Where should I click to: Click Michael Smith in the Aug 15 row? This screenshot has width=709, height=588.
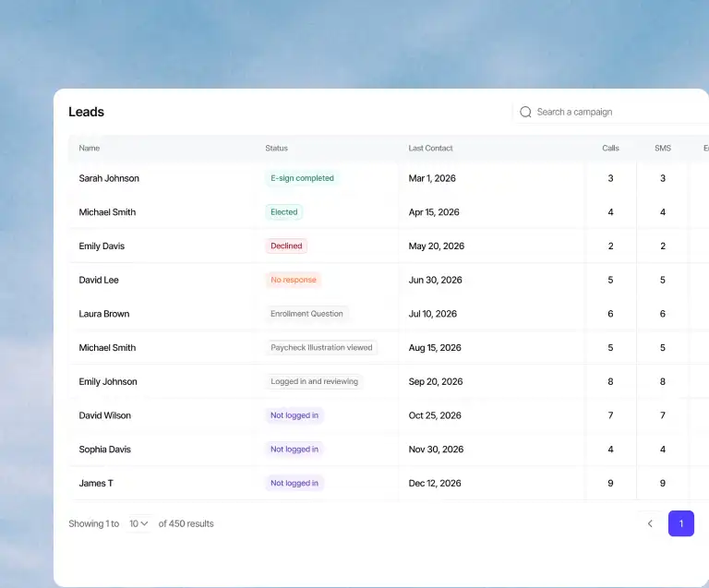107,348
